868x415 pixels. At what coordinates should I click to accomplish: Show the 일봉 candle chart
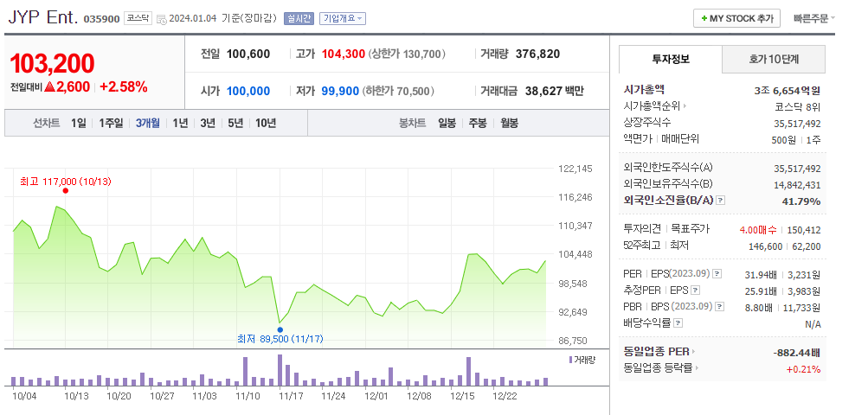coord(447,123)
